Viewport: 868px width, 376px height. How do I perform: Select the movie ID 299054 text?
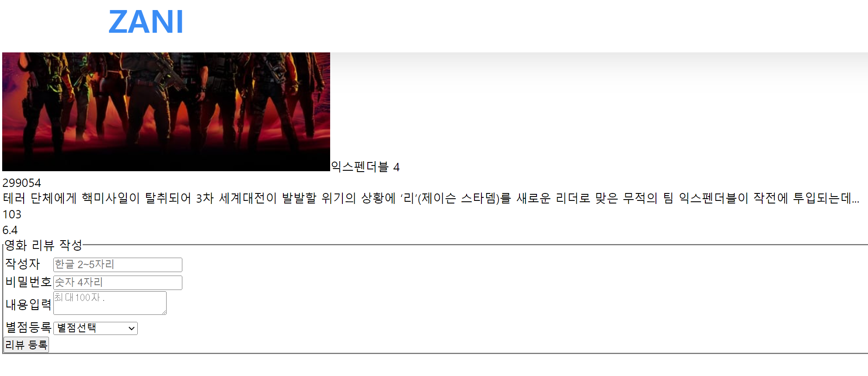(21, 183)
